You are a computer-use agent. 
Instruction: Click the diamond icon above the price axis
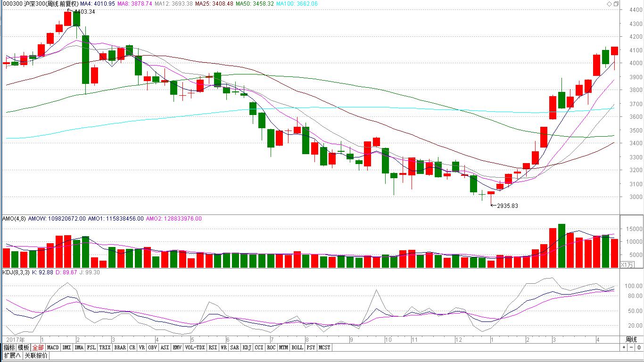pos(609,4)
